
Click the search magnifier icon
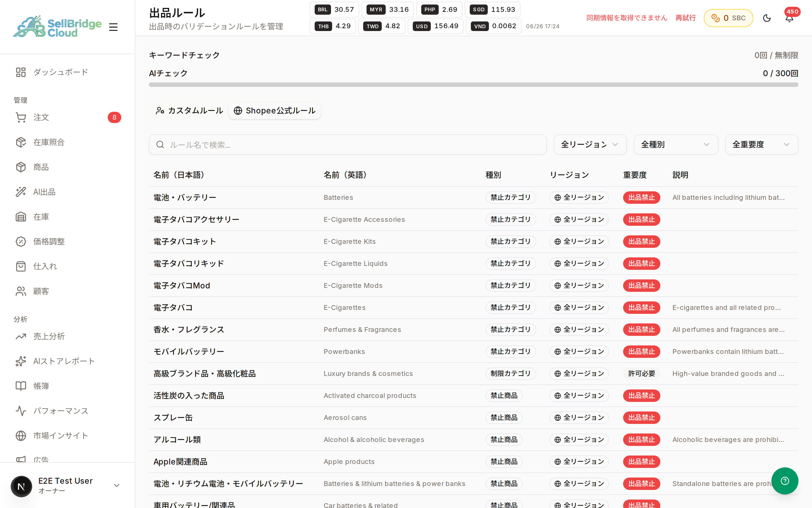point(160,144)
